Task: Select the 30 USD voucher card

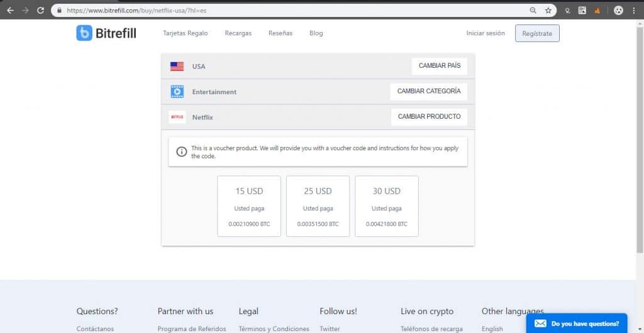Action: [387, 206]
